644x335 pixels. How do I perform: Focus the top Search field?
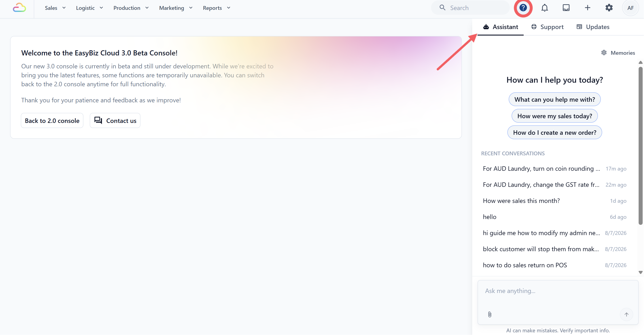point(470,8)
